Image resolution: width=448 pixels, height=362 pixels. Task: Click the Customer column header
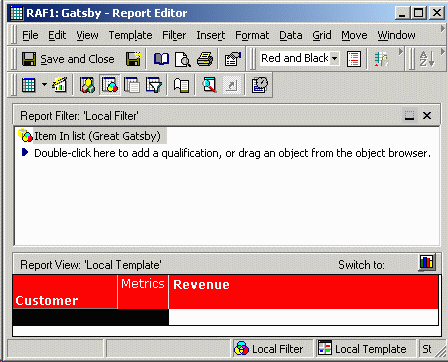[65, 292]
